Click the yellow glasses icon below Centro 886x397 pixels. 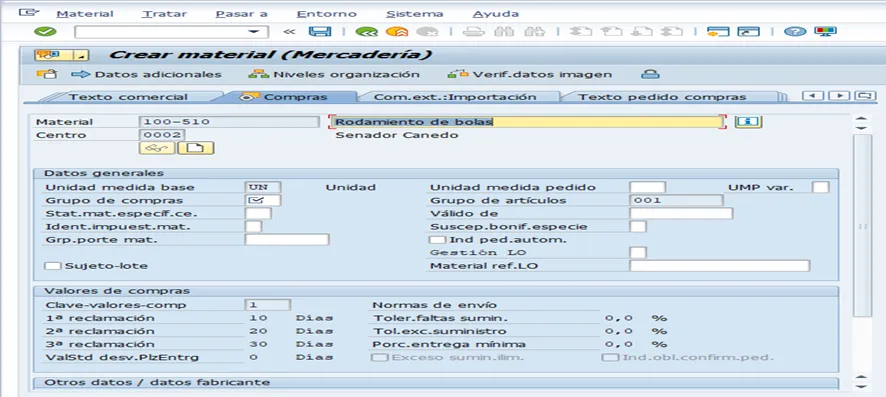click(157, 148)
